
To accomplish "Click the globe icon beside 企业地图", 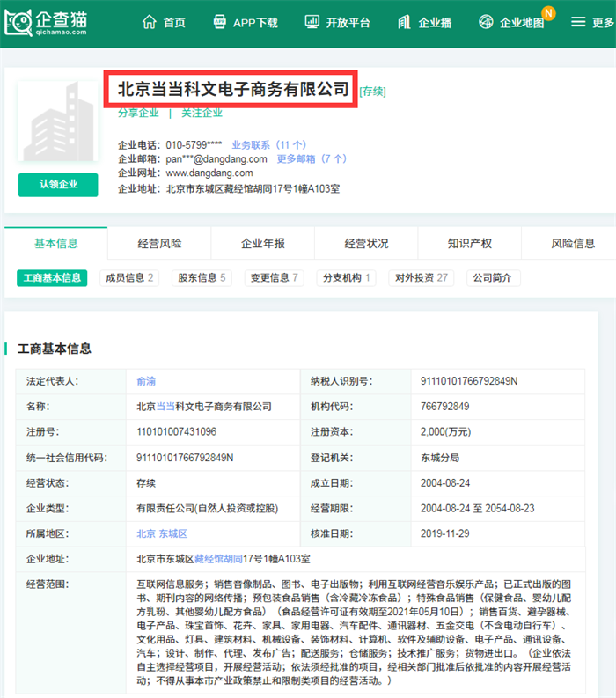I will pyautogui.click(x=486, y=21).
